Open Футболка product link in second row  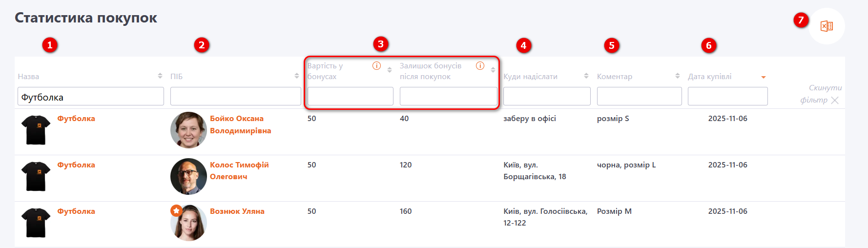pyautogui.click(x=76, y=165)
